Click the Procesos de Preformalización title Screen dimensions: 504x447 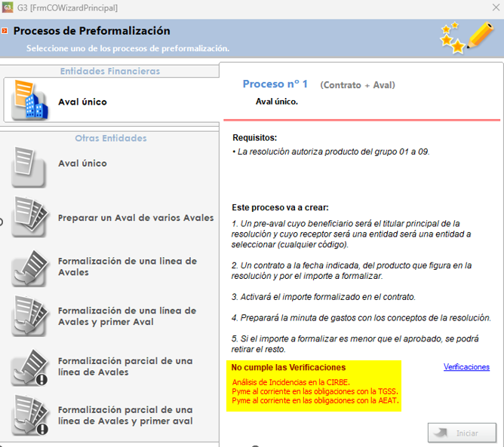click(91, 31)
